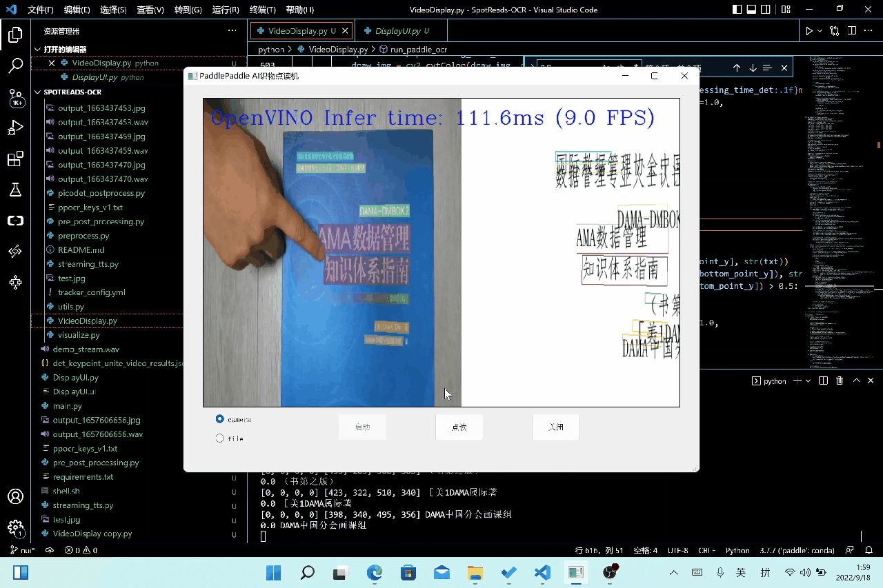Image resolution: width=883 pixels, height=588 pixels.
Task: Customize layout icon in title bar
Action: (x=786, y=10)
